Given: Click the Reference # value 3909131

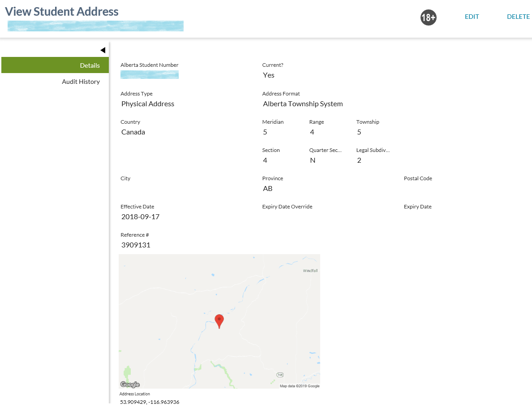Looking at the screenshot, I should click(136, 245).
